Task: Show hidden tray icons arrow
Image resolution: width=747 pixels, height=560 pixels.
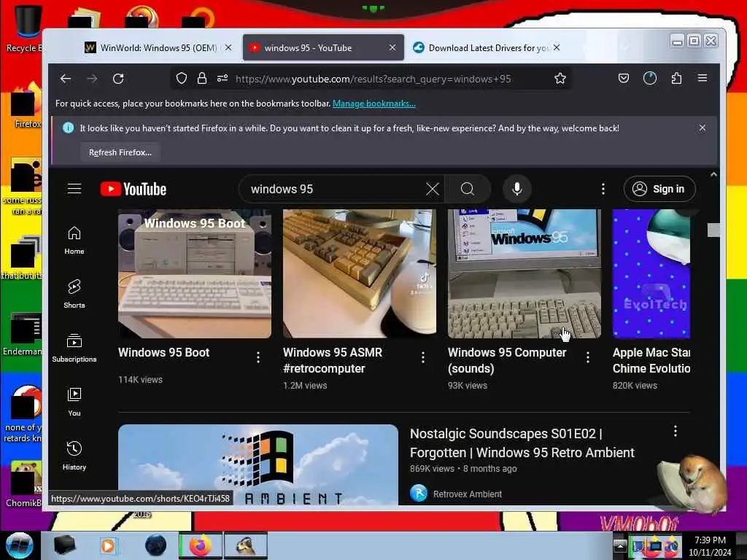Action: (x=620, y=546)
